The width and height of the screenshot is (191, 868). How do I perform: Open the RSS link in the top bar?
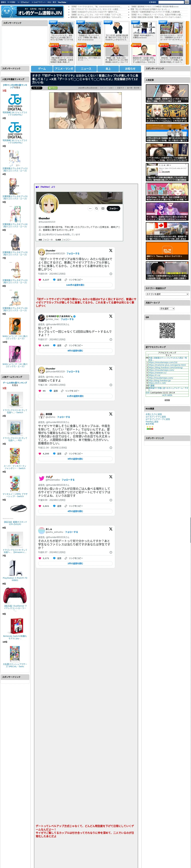[x=49, y=2]
